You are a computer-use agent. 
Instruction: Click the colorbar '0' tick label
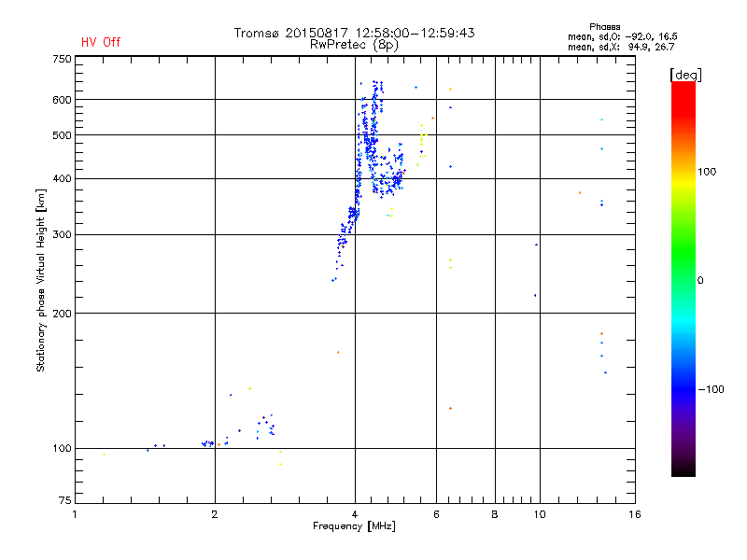(x=699, y=281)
